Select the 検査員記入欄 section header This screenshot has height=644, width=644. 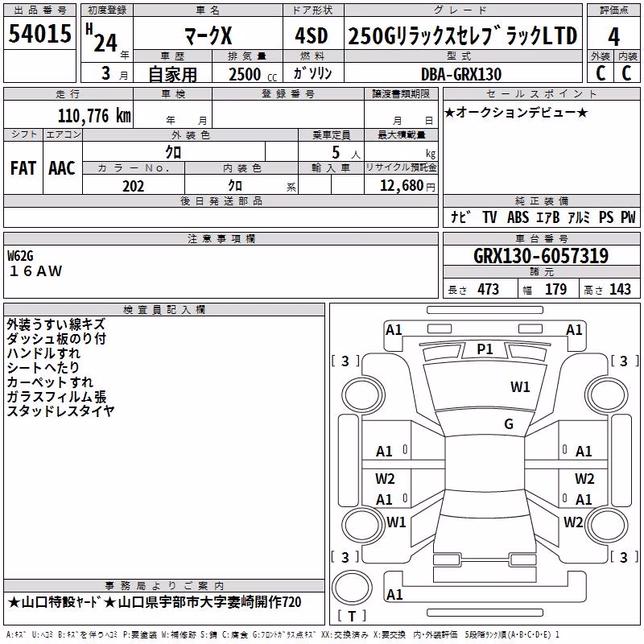tap(164, 309)
